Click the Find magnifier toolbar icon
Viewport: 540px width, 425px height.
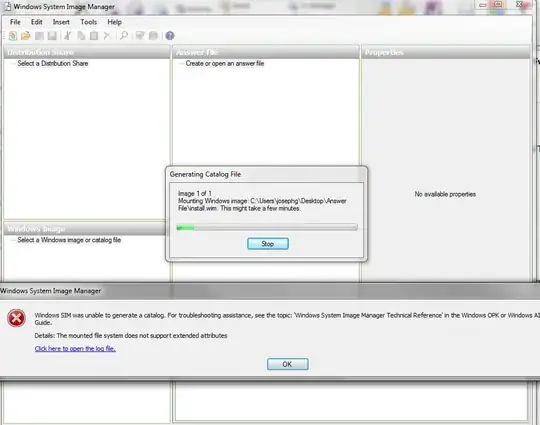124,35
